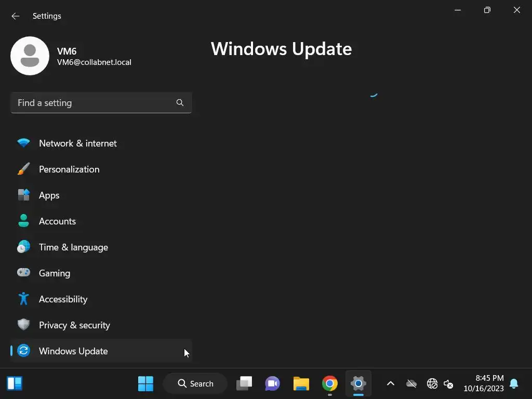The image size is (532, 399).
Task: Switch to Google Chrome in the taskbar
Action: click(330, 383)
